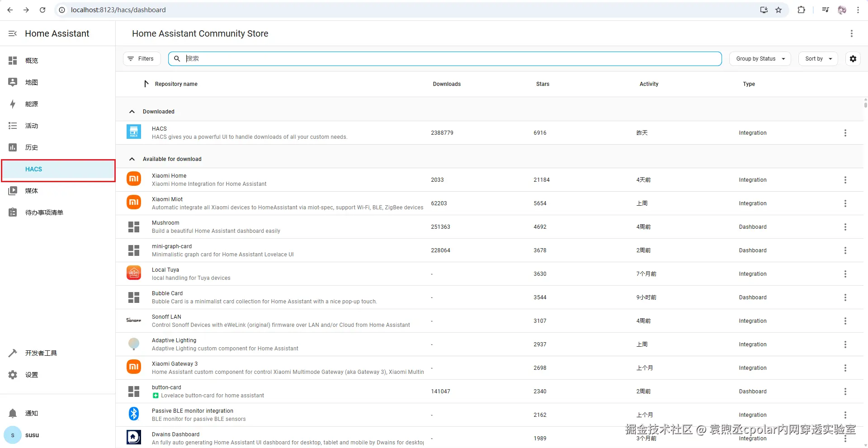The image size is (868, 448).
Task: Sort by Repository name column
Action: (176, 84)
